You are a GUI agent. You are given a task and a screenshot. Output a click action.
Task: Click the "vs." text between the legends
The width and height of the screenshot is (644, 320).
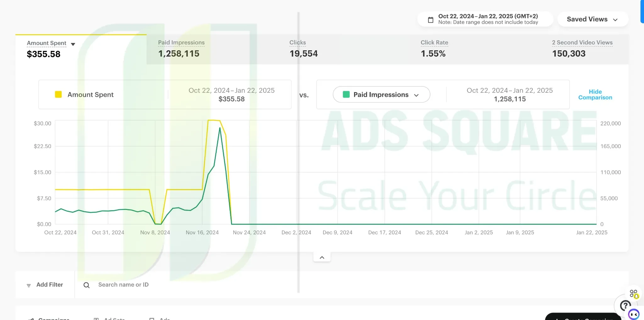304,95
